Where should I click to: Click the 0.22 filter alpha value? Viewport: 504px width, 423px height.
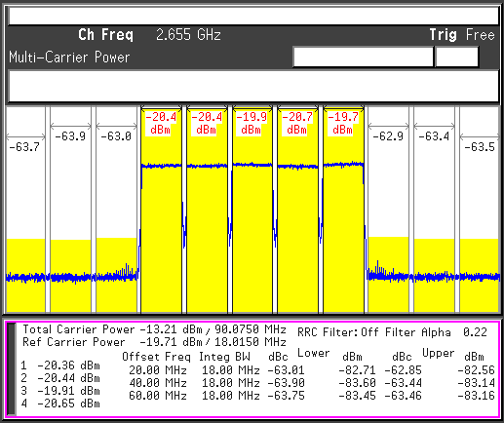coord(475,332)
